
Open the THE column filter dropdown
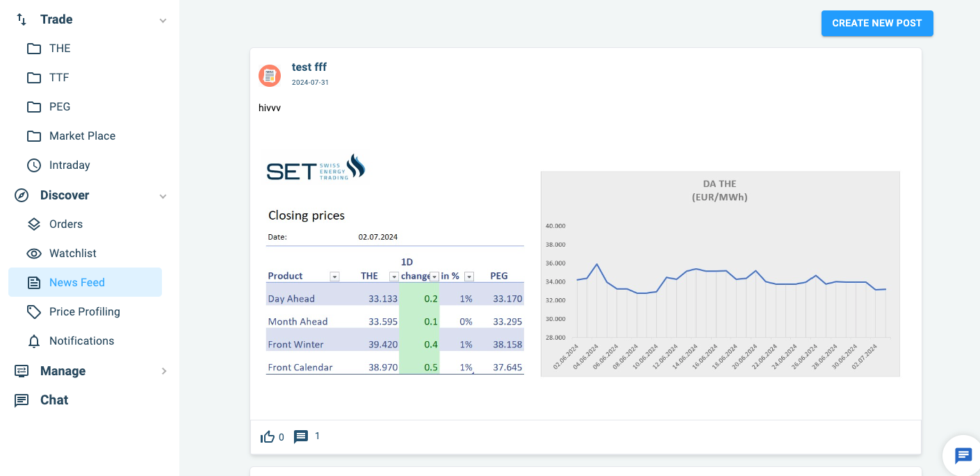[x=394, y=276]
